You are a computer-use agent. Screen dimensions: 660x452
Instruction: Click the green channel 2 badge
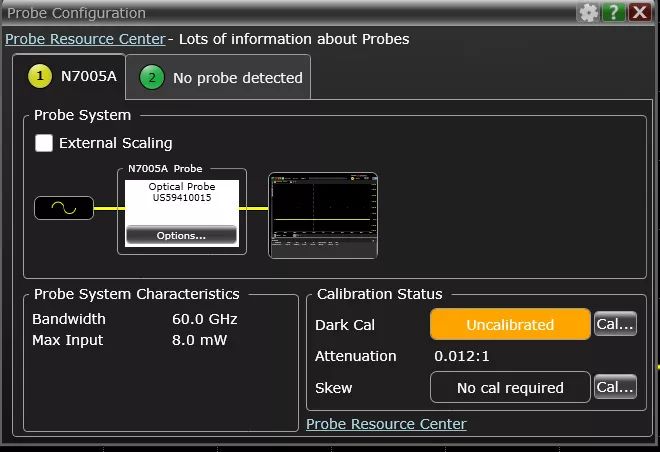coord(152,77)
